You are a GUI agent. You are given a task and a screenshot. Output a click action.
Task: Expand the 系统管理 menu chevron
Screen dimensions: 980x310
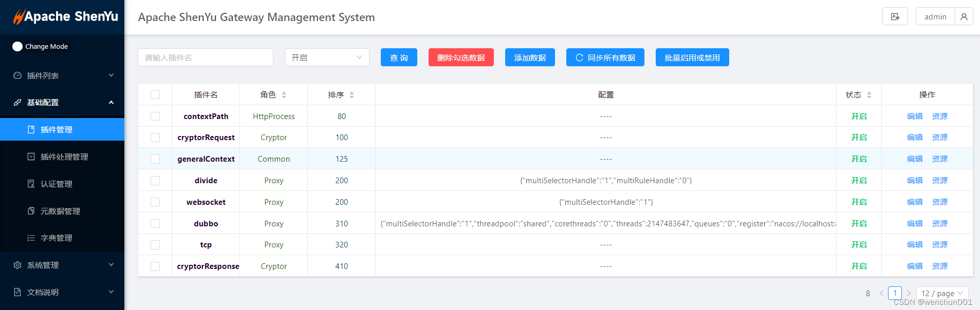coord(111,265)
